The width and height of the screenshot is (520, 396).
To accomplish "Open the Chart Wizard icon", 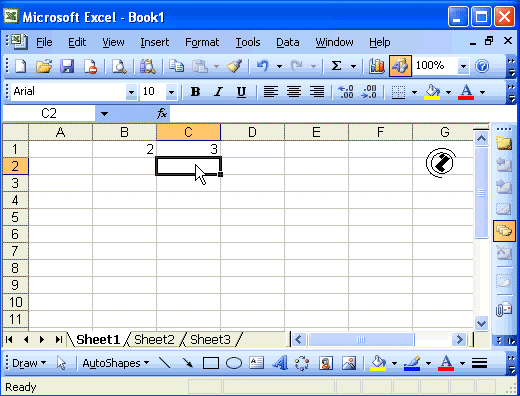I will click(377, 66).
